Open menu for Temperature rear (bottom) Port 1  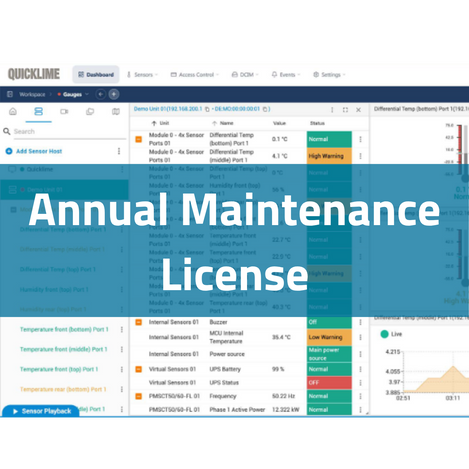[122, 389]
